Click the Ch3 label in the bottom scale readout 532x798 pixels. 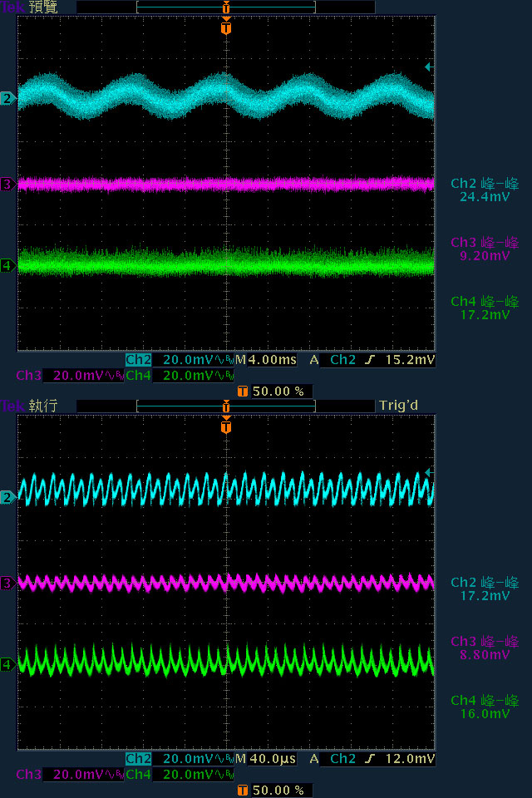coord(28,775)
